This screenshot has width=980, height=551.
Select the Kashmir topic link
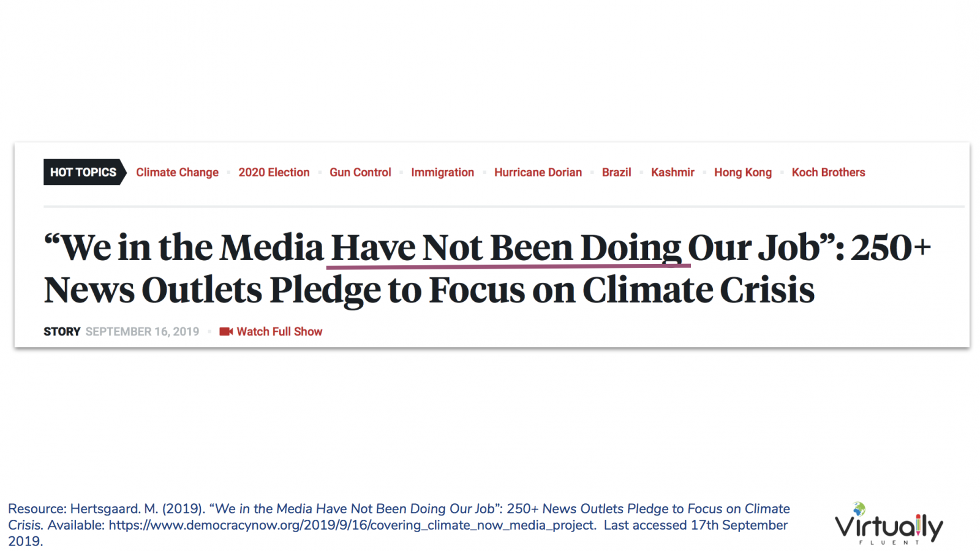(x=673, y=172)
